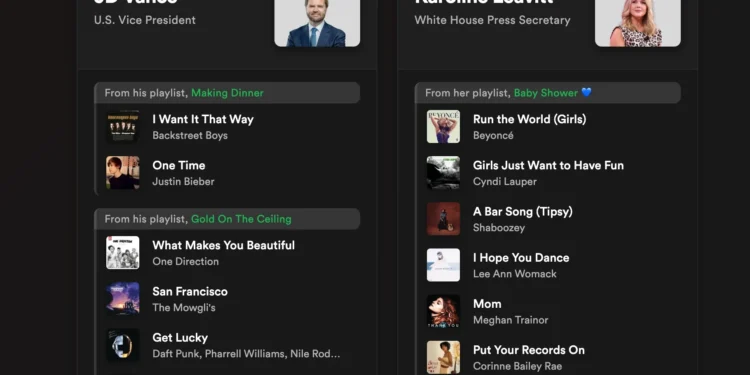The image size is (750, 375).
Task: Click Girls Just Want to Have Fun cover
Action: pyautogui.click(x=443, y=173)
